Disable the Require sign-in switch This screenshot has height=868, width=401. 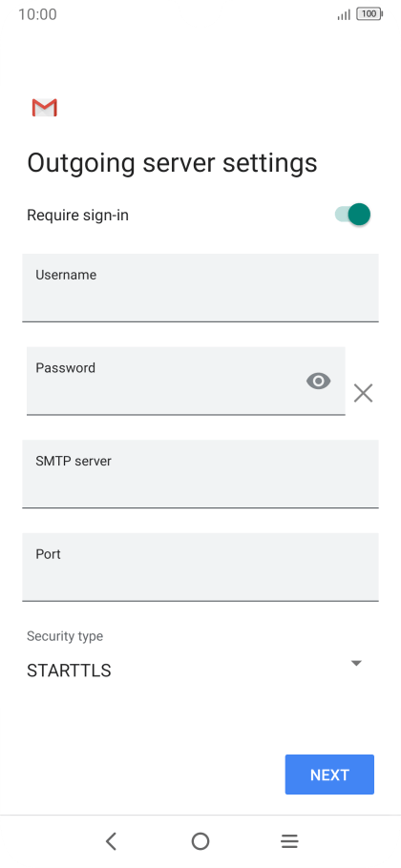[353, 215]
